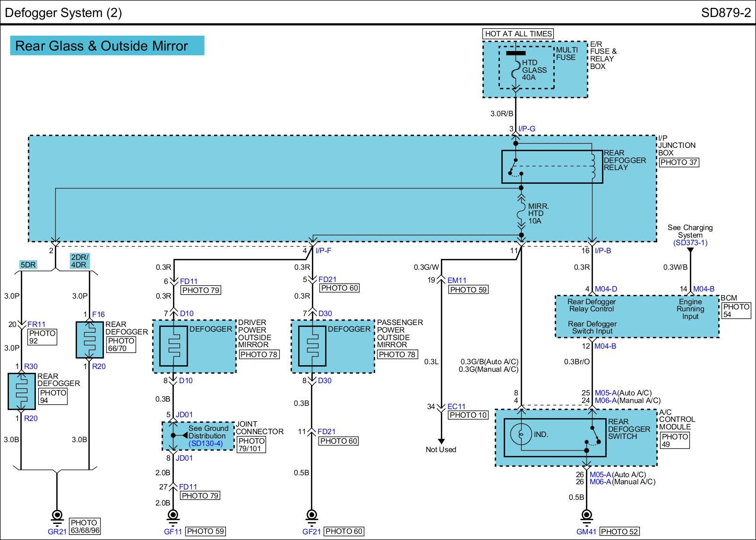Click the PHOTO 49 A/C module reference
Screen dimensions: 756x540
674,440
